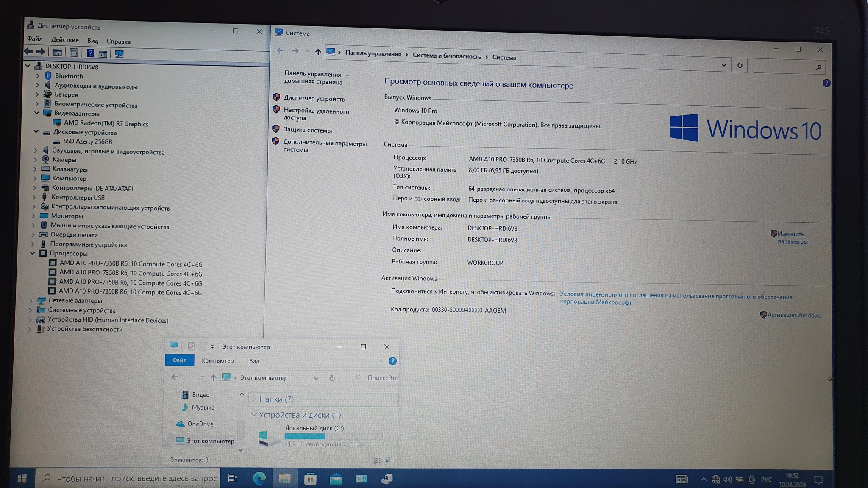Select the AMD Radeon R7 Graphics device
Screen dimensions: 868x488
click(x=106, y=124)
